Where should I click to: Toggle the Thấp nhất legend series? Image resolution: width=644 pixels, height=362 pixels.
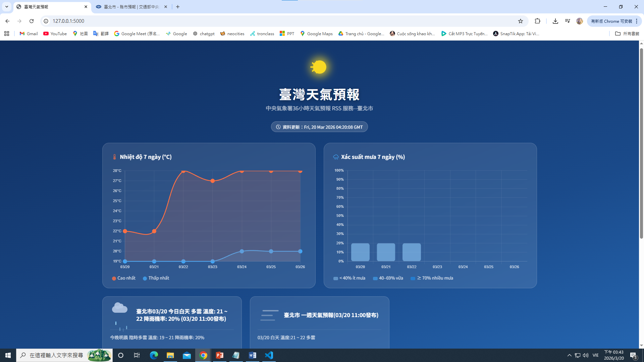[x=156, y=278]
